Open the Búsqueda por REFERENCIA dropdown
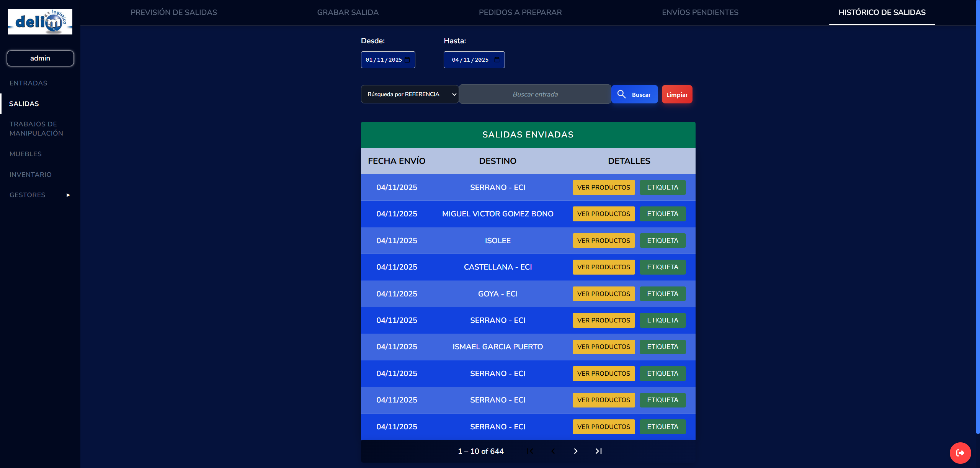 click(x=410, y=94)
